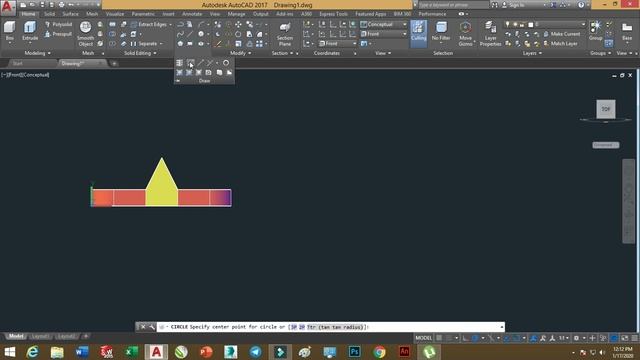Viewport: 640px width, 360px height.
Task: Activate the Smooth Object tool
Action: (x=85, y=34)
